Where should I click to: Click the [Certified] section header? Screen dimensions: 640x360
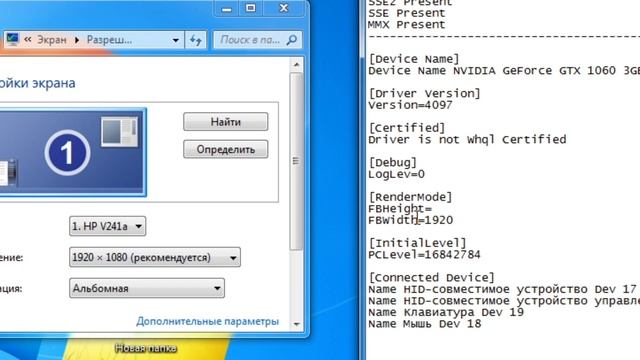(407, 128)
